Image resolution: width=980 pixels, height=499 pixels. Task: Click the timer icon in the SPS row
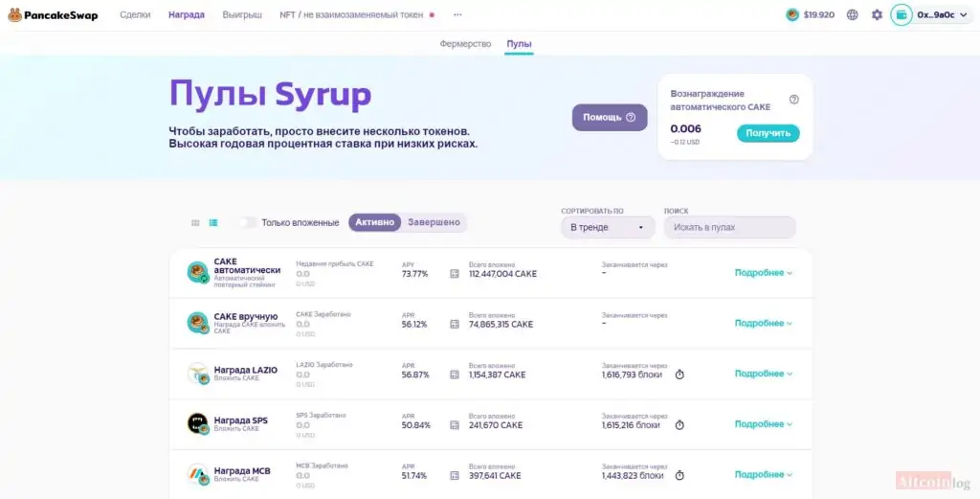679,425
